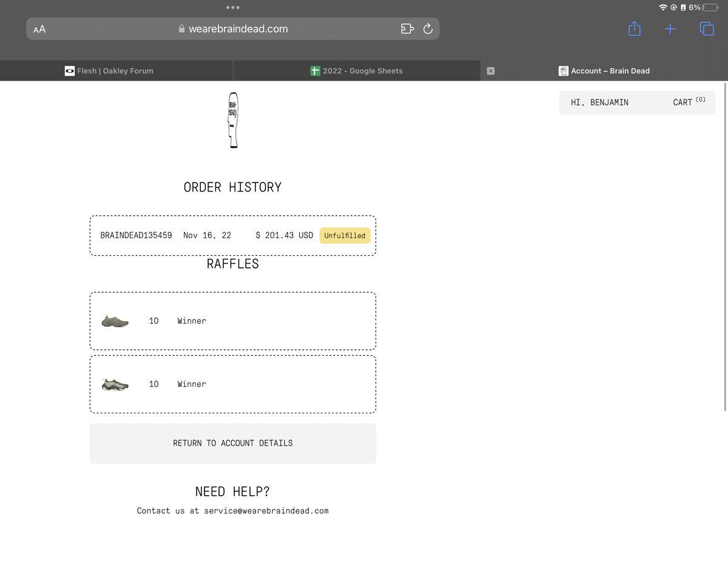Reload the page with refresh icon
The height and width of the screenshot is (568, 728).
point(428,28)
